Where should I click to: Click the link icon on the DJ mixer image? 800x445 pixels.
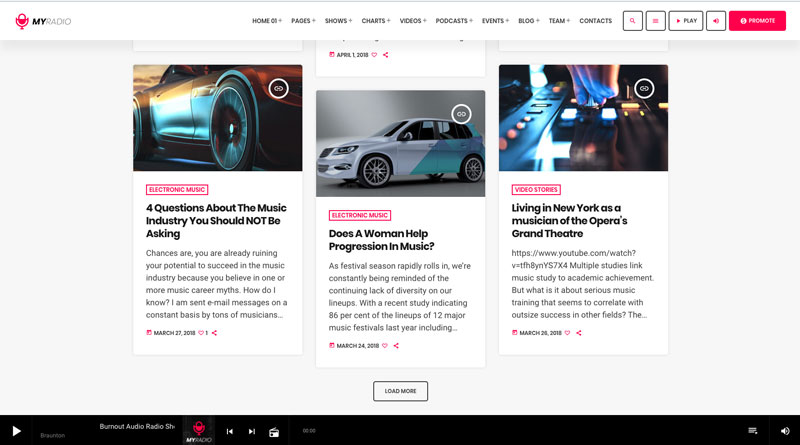pyautogui.click(x=644, y=89)
